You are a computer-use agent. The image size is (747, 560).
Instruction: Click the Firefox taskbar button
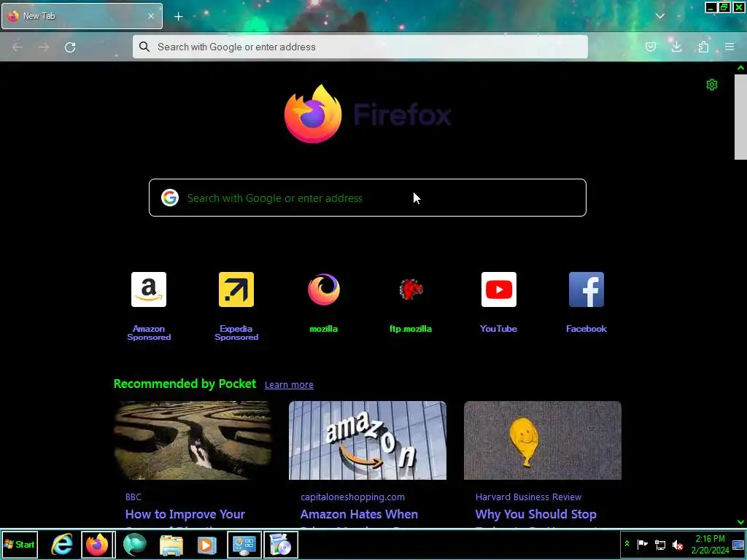(98, 544)
